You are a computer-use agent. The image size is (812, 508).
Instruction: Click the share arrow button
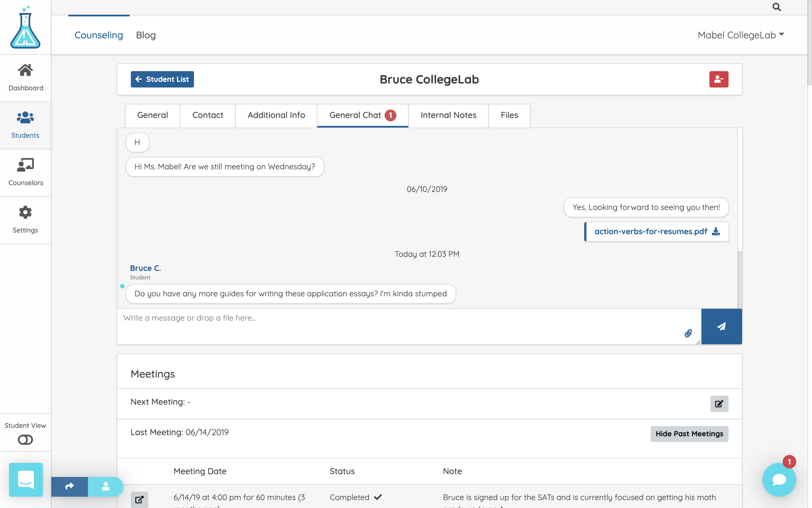[x=69, y=486]
